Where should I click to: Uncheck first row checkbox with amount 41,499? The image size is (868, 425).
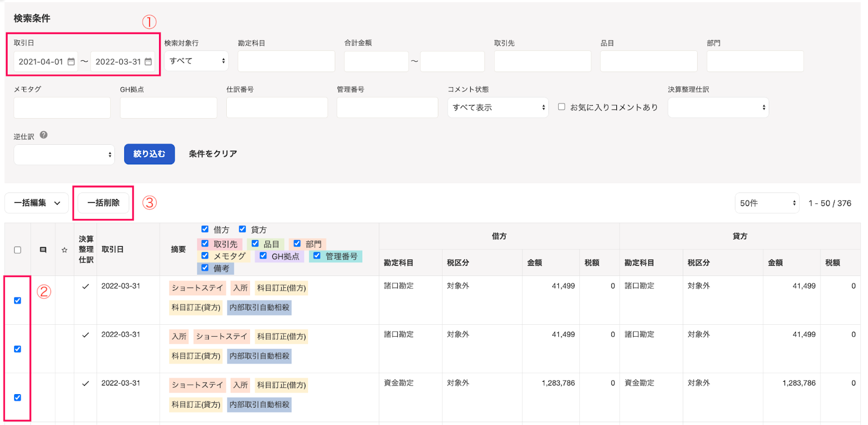pyautogui.click(x=17, y=300)
